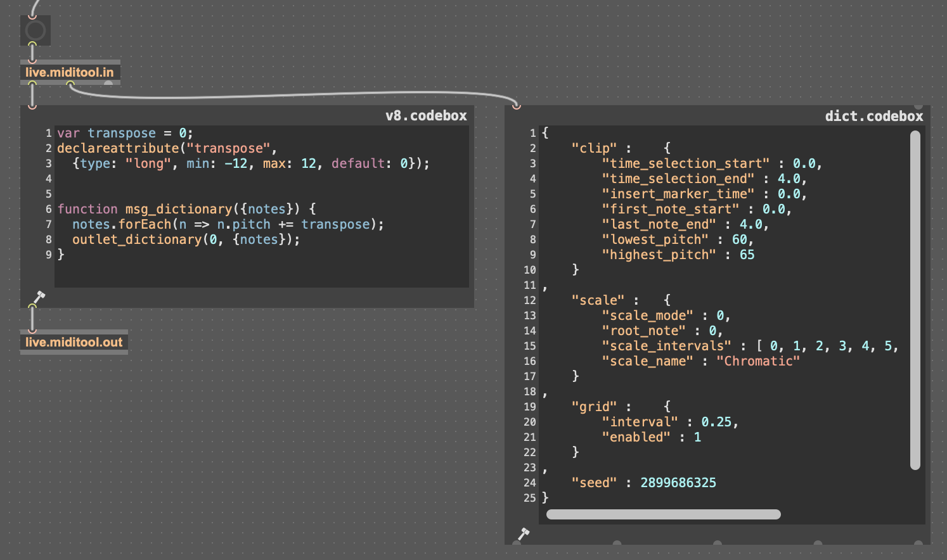Viewport: 947px width, 560px height.
Task: Click the round bang button object
Action: point(35,30)
